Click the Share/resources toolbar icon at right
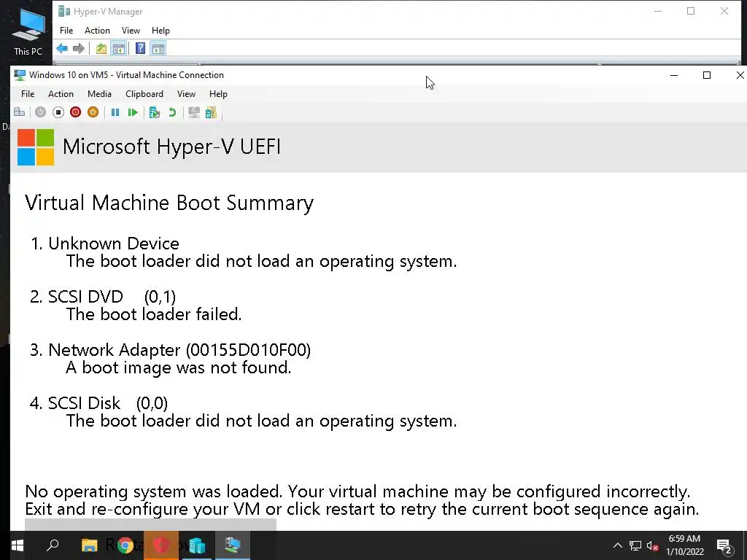This screenshot has height=560, width=747. tap(211, 112)
